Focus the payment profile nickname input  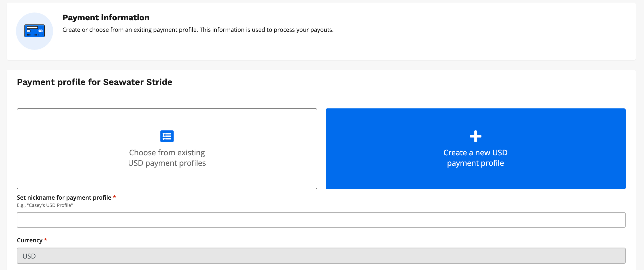(x=321, y=220)
